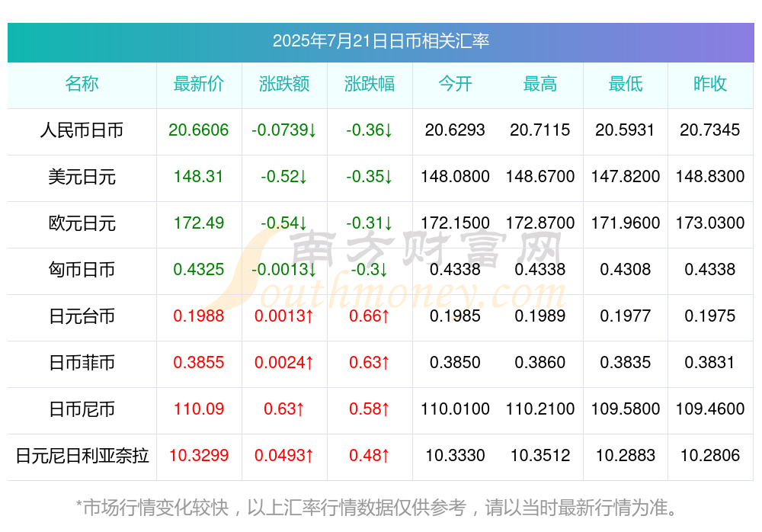The image size is (762, 532).
Task: Click latest price 172.49
Action: pos(199,223)
